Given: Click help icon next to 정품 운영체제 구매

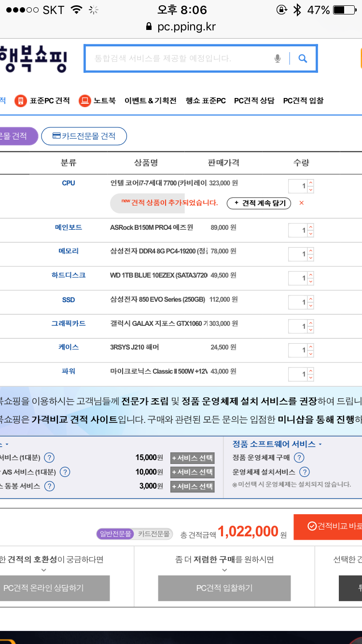Looking at the screenshot, I should pos(299,458).
